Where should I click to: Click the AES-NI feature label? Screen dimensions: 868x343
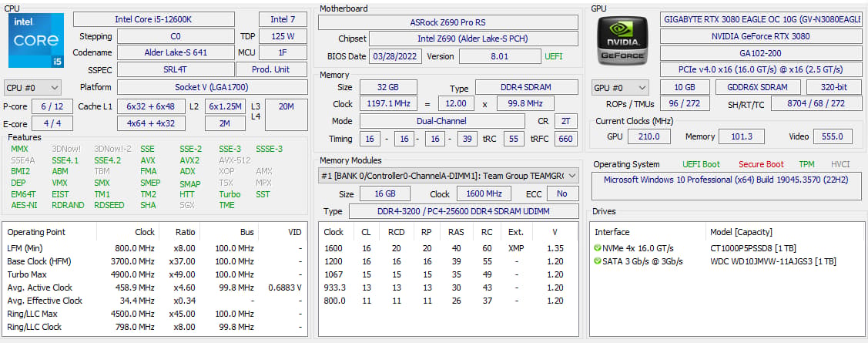[x=25, y=205]
